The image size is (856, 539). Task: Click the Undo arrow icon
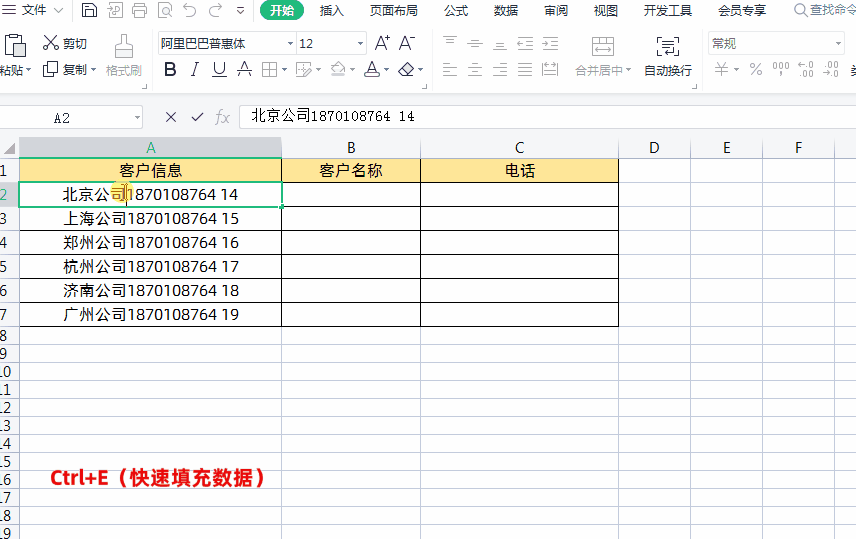tap(190, 11)
